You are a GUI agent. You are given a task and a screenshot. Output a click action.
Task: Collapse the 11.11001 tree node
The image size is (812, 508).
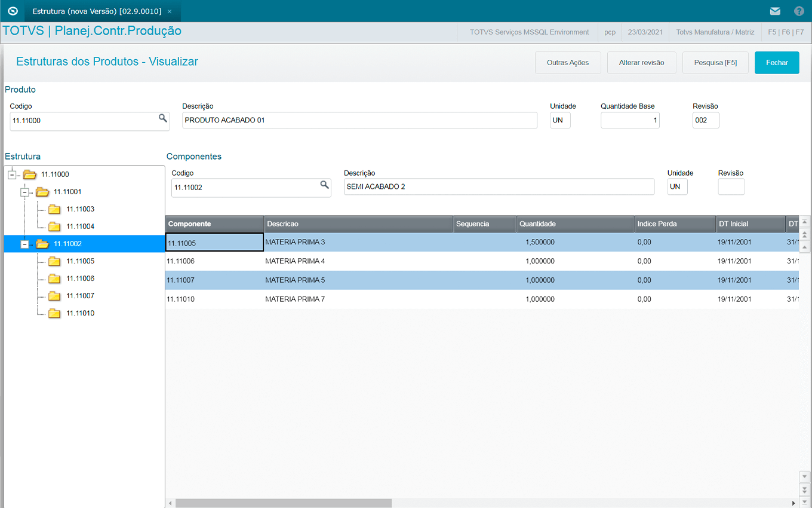tap(24, 192)
